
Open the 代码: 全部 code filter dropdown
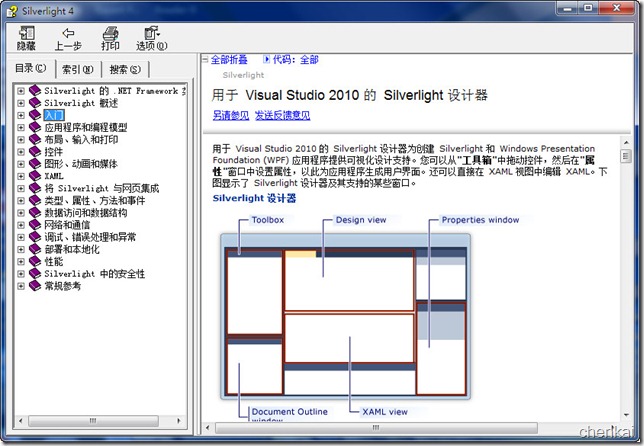coord(291,60)
